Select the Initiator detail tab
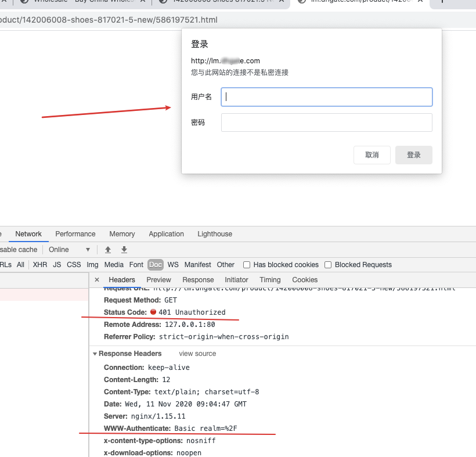Screen dimensions: 476x457 (x=236, y=280)
